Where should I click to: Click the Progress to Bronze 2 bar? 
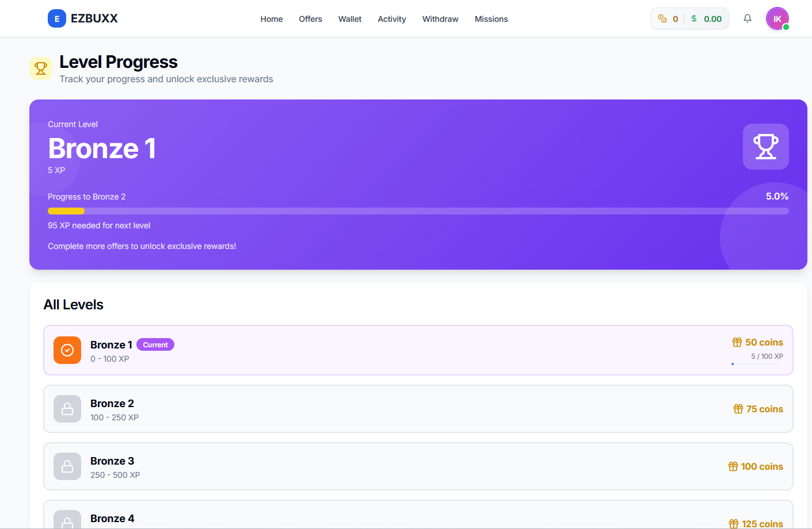(418, 211)
